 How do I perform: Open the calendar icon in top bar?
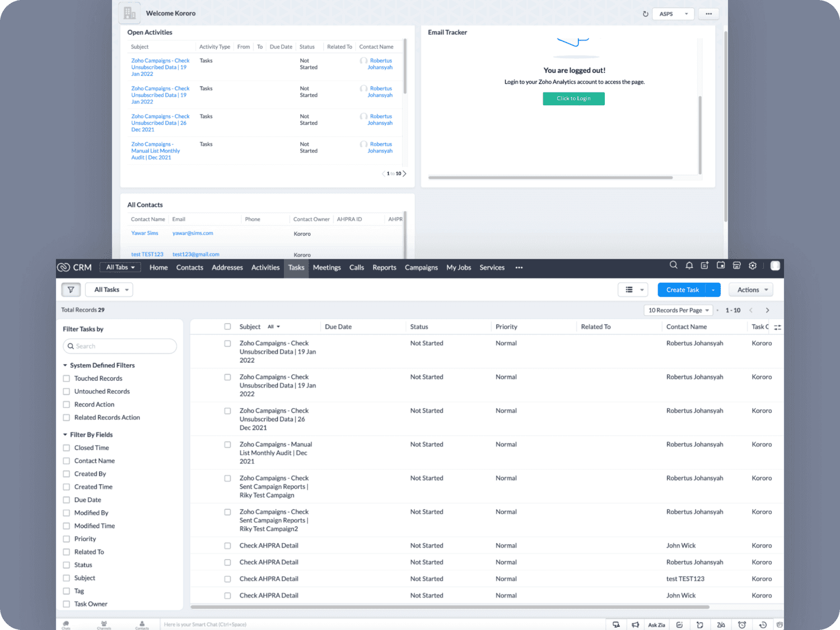click(x=721, y=265)
